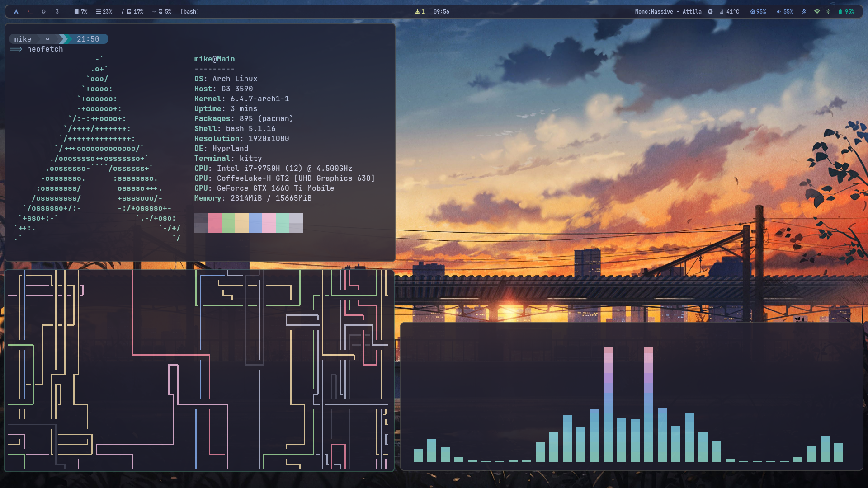868x488 pixels.
Task: Click the Arch ASCII logo in neofetch
Action: pyautogui.click(x=97, y=149)
